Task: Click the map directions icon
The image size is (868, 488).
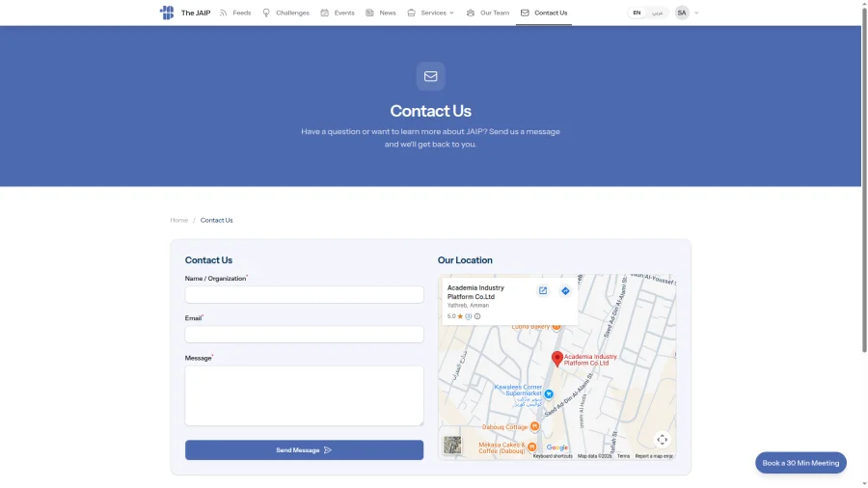Action: tap(565, 290)
